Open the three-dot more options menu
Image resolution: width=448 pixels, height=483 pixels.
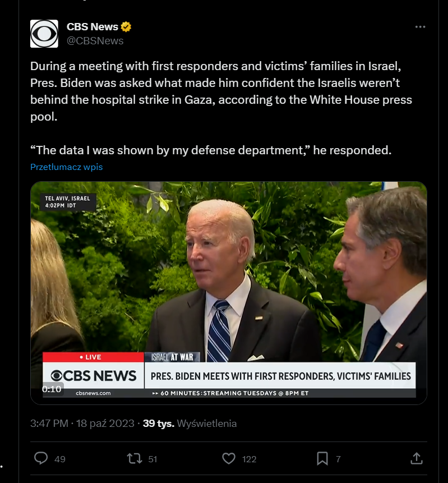click(x=420, y=27)
